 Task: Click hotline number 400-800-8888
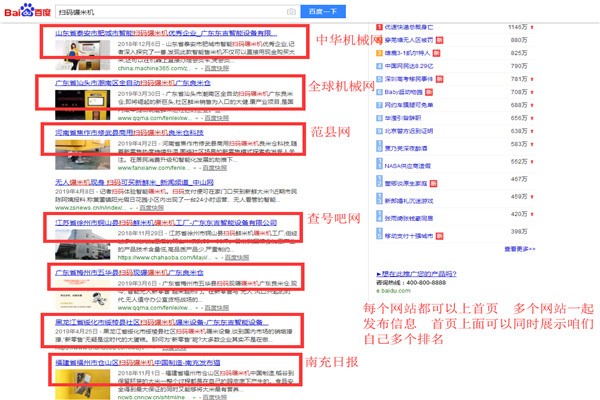click(x=426, y=282)
